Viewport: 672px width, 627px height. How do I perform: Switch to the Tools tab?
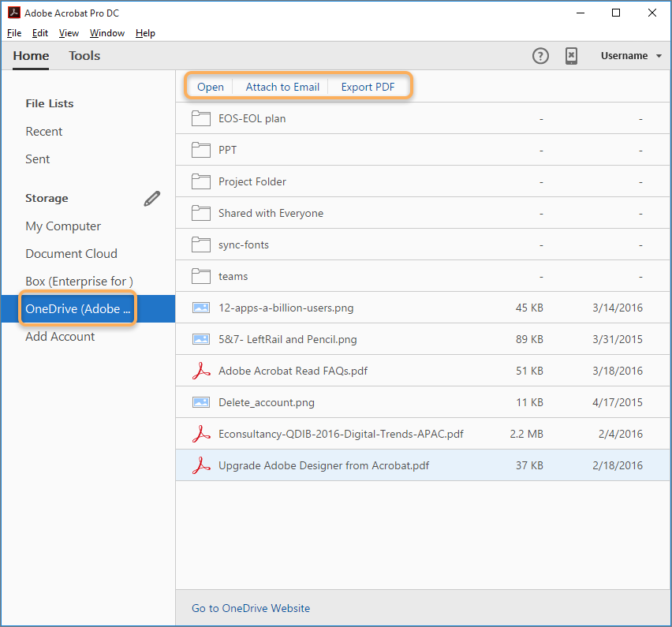click(x=84, y=56)
